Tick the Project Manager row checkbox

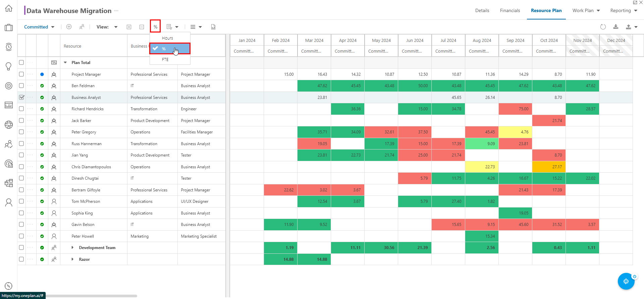(21, 74)
